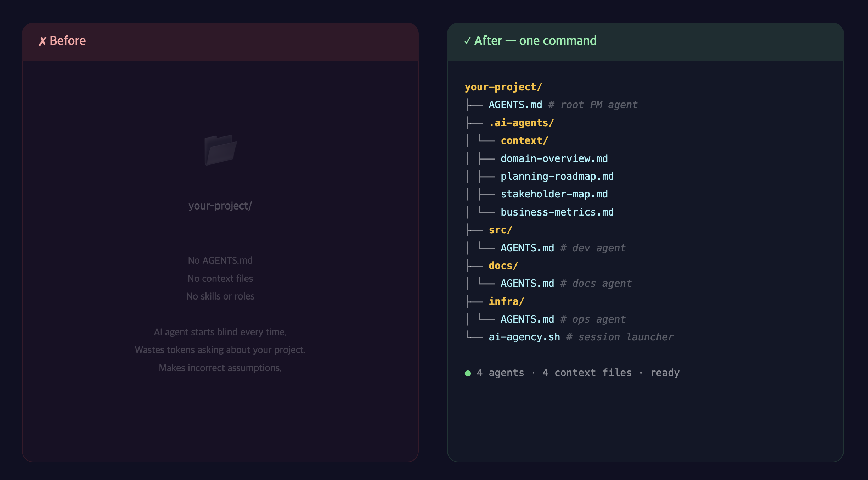Click the After — one command heading
Screen dimensions: 868x480
(x=535, y=41)
